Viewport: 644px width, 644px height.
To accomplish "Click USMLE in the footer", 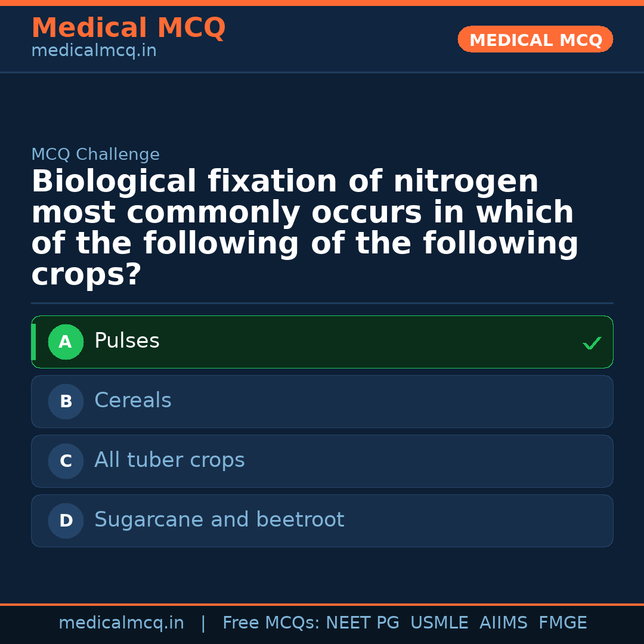I will pyautogui.click(x=439, y=623).
